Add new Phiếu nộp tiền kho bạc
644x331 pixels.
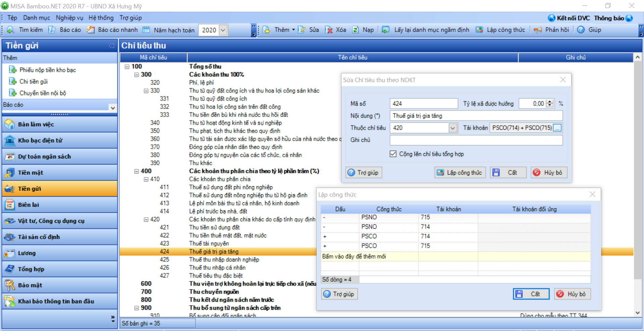[48, 70]
